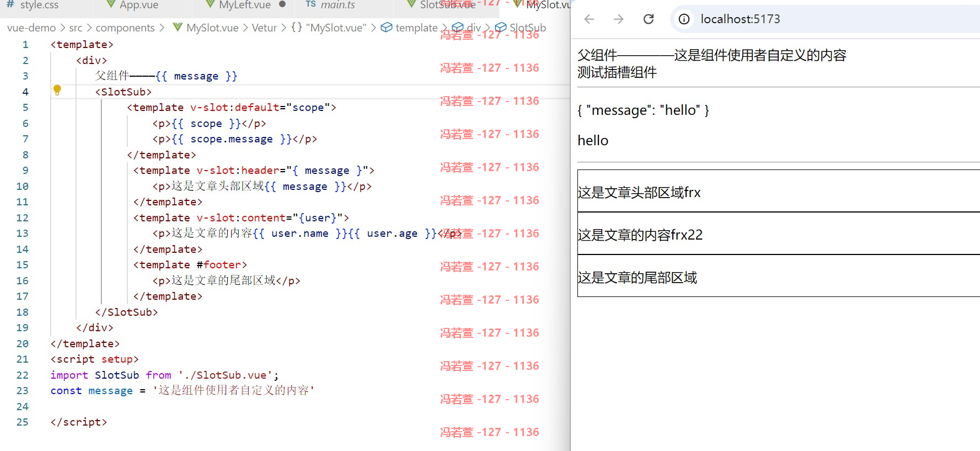Screen dimensions: 980x451
Task: Click v-slot:default on line 5
Action: coord(235,108)
